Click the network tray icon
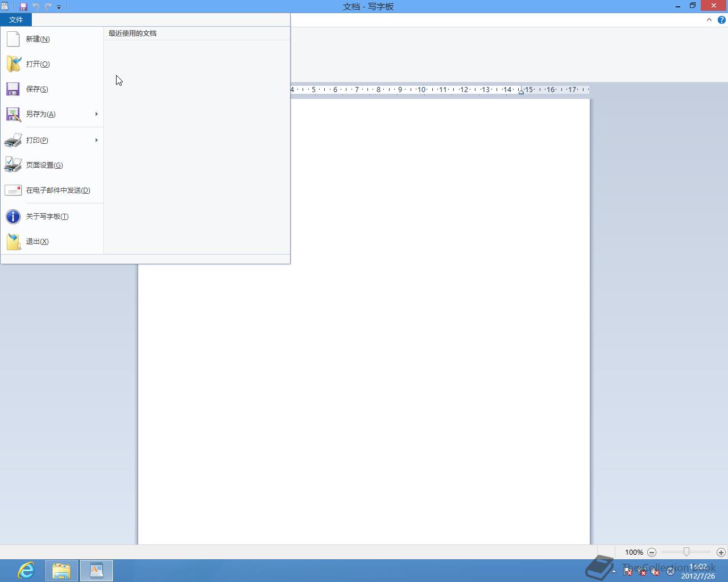The height and width of the screenshot is (582, 728). point(642,571)
